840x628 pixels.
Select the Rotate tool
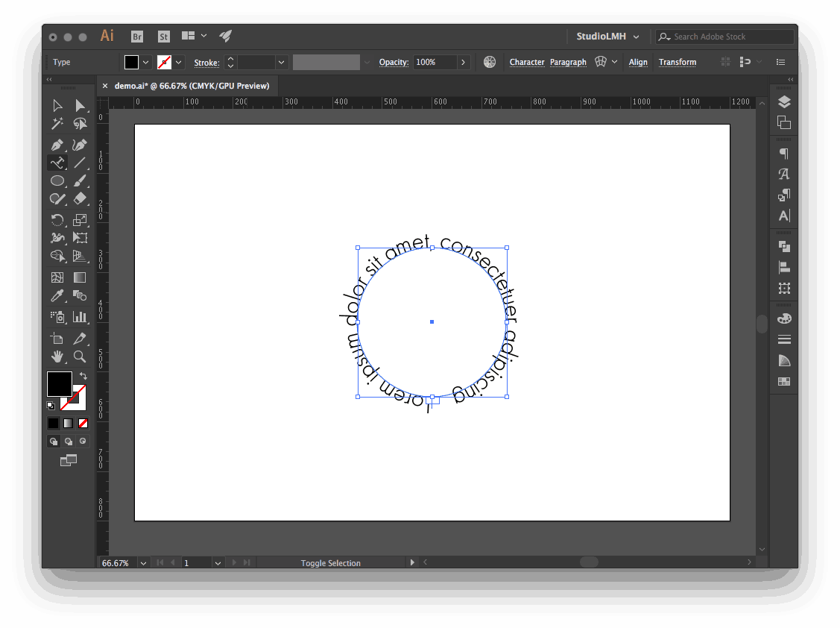coord(57,220)
